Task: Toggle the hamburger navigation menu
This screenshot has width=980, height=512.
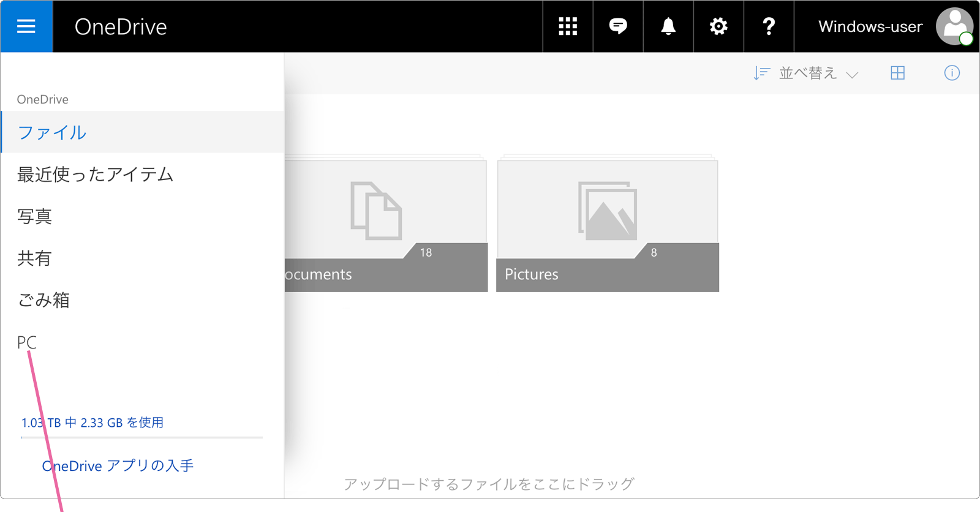Action: click(26, 26)
